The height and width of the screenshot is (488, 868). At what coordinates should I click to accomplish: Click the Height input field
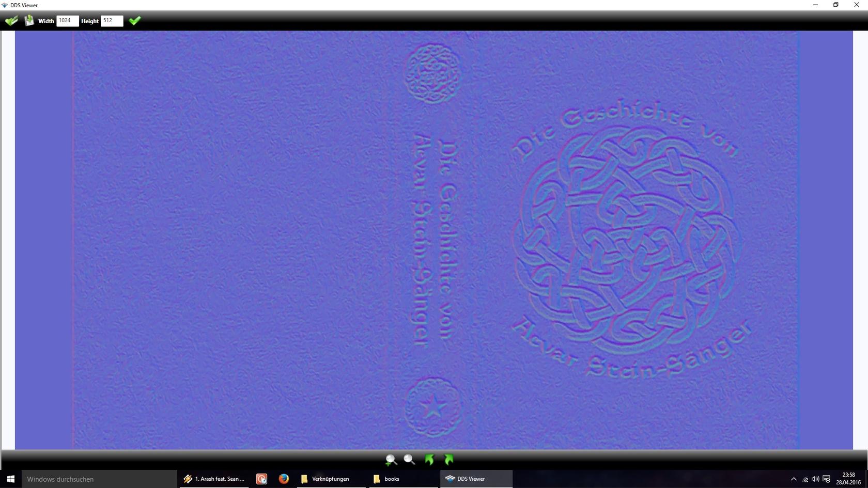coord(112,21)
